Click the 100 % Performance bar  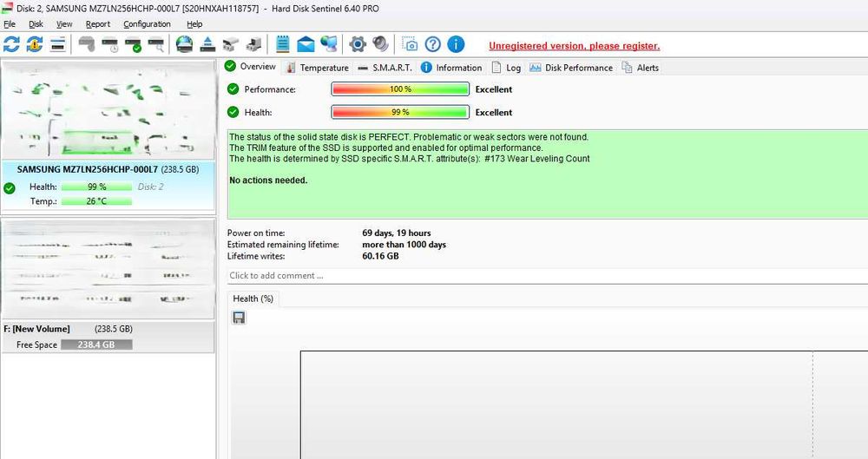click(400, 89)
